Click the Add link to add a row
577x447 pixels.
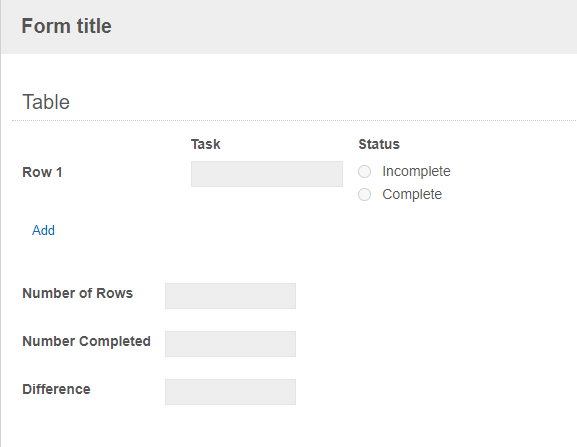(43, 230)
